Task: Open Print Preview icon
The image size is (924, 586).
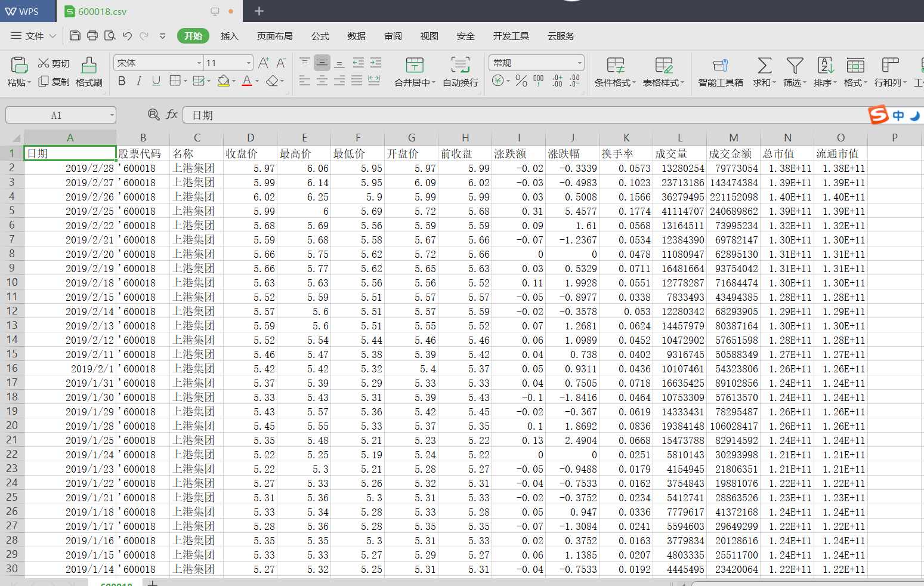Action: 110,36
